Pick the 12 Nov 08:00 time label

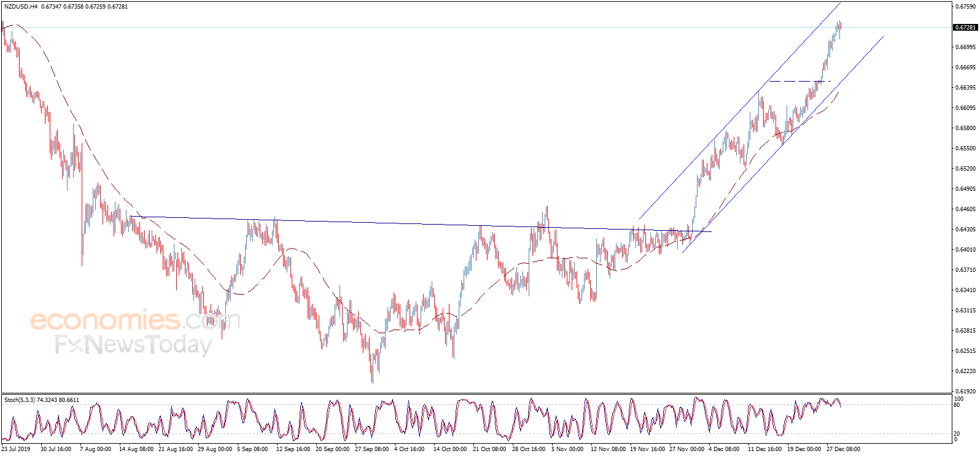tap(608, 449)
